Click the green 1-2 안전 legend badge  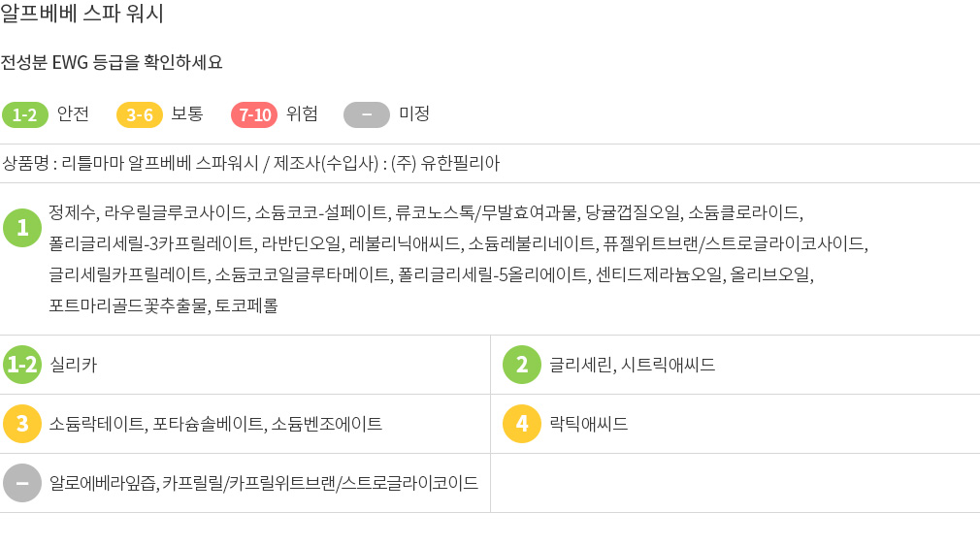tap(25, 114)
